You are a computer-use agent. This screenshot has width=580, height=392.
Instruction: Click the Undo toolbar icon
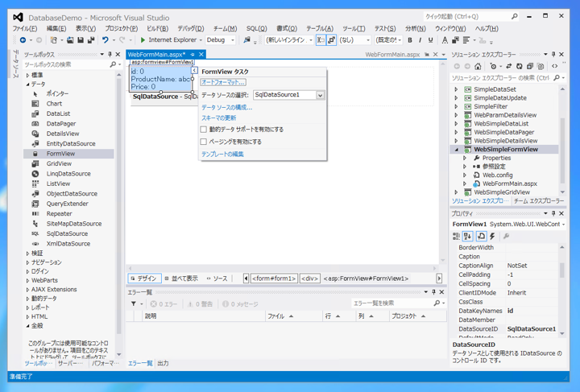(106, 40)
